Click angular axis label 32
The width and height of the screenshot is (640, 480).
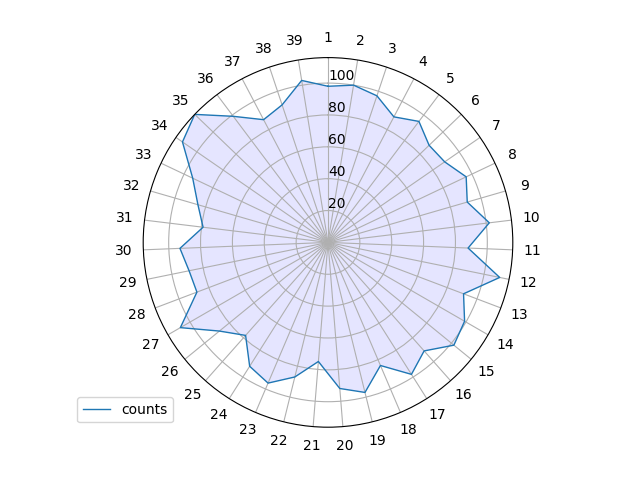(x=131, y=185)
